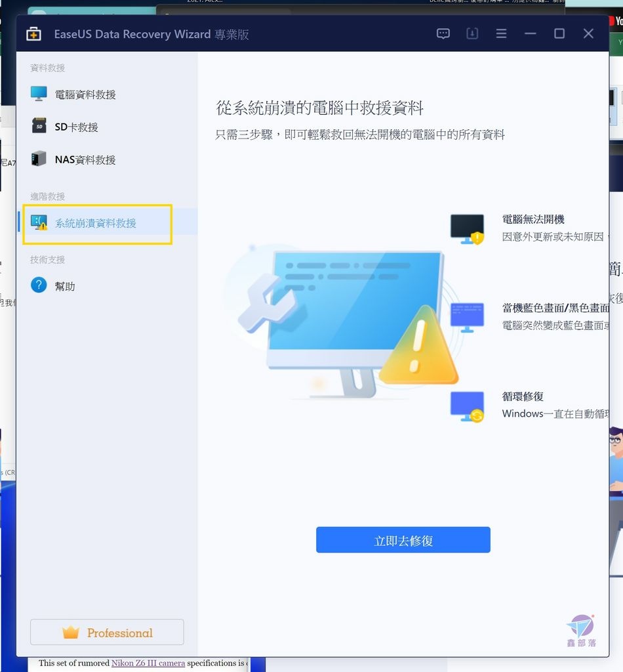
Task: Open the Nikon Z6 III camera link in background browser
Action: tap(148, 663)
